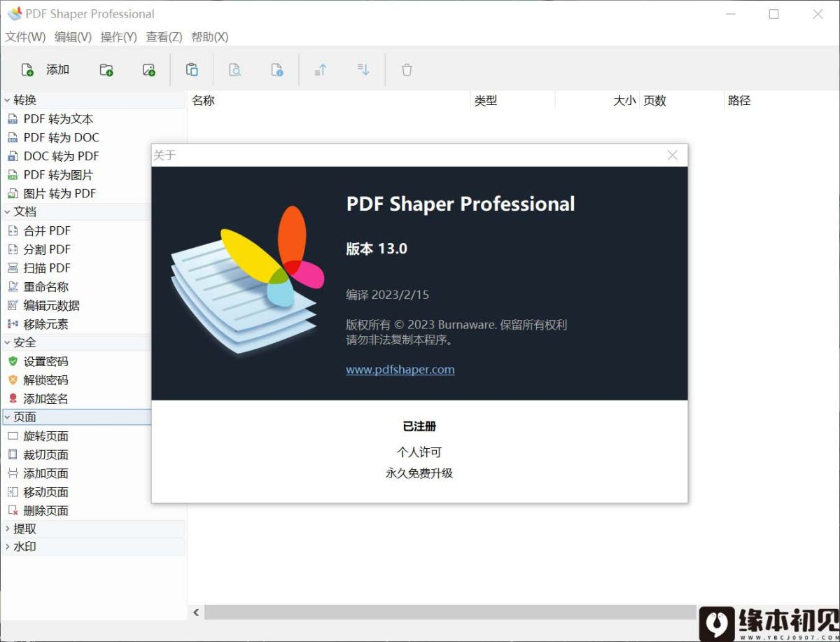Click the file info toolbar icon

278,69
